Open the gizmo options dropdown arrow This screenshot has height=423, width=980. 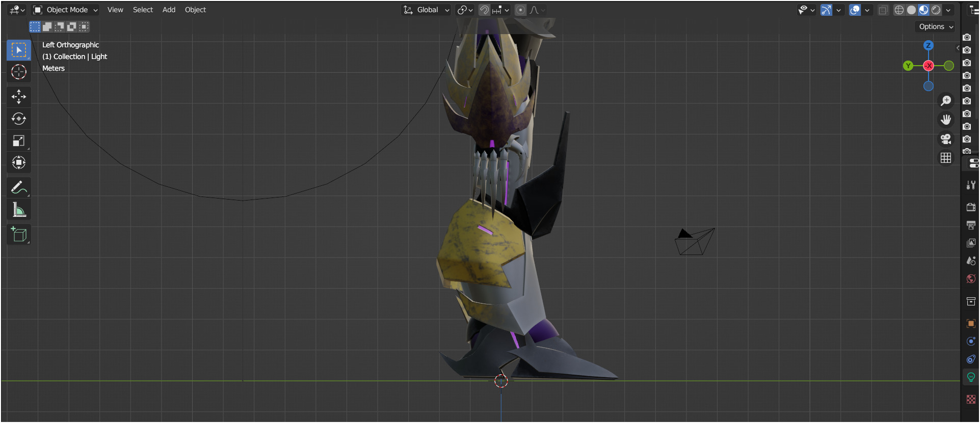(x=838, y=10)
